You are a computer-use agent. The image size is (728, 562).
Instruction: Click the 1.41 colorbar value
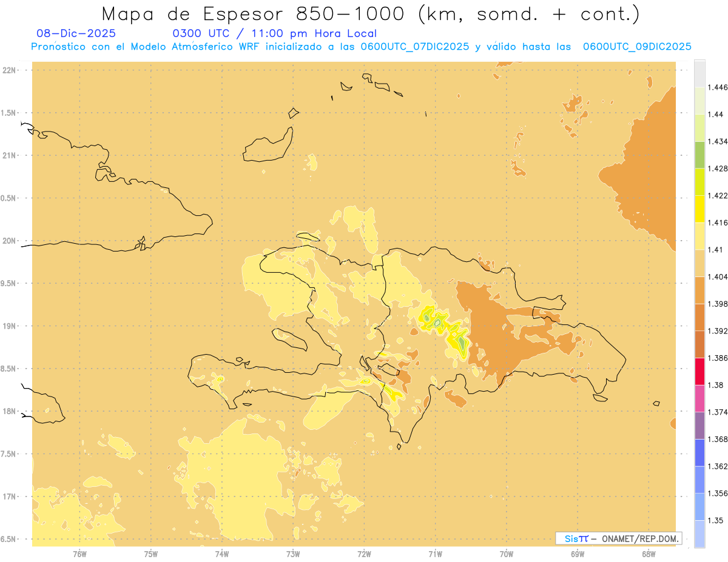716,249
